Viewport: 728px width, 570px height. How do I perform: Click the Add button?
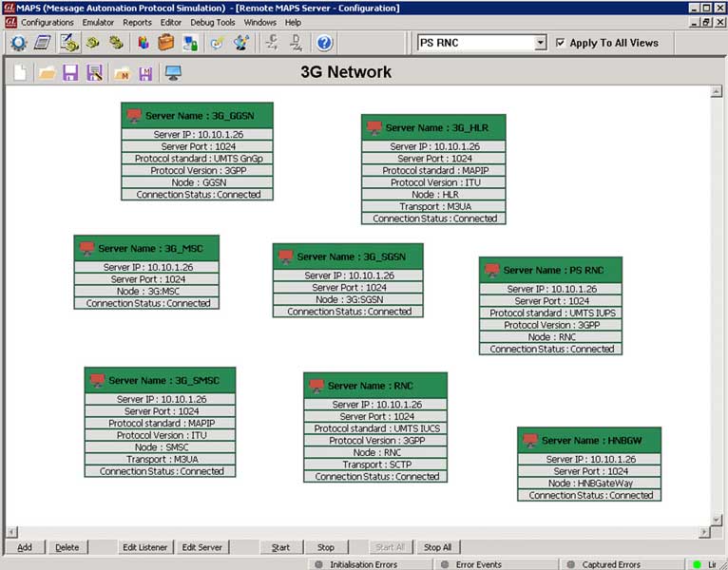tap(25, 547)
